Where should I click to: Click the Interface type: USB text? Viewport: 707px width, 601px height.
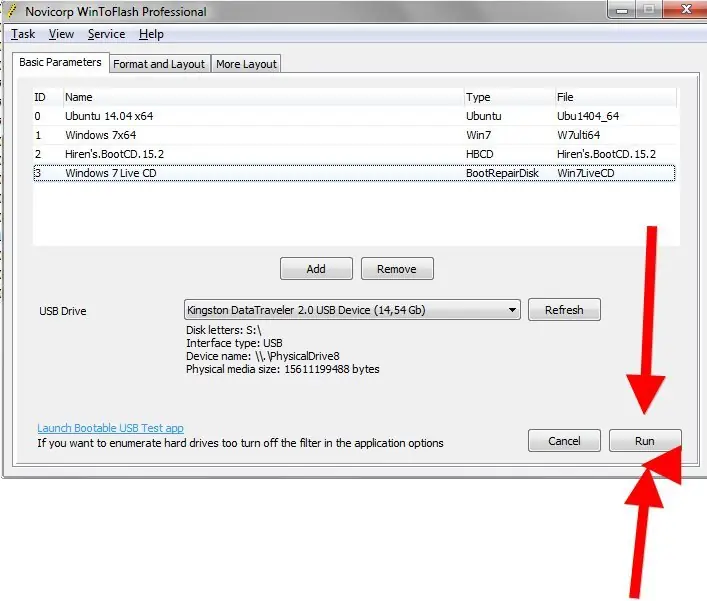(x=234, y=343)
